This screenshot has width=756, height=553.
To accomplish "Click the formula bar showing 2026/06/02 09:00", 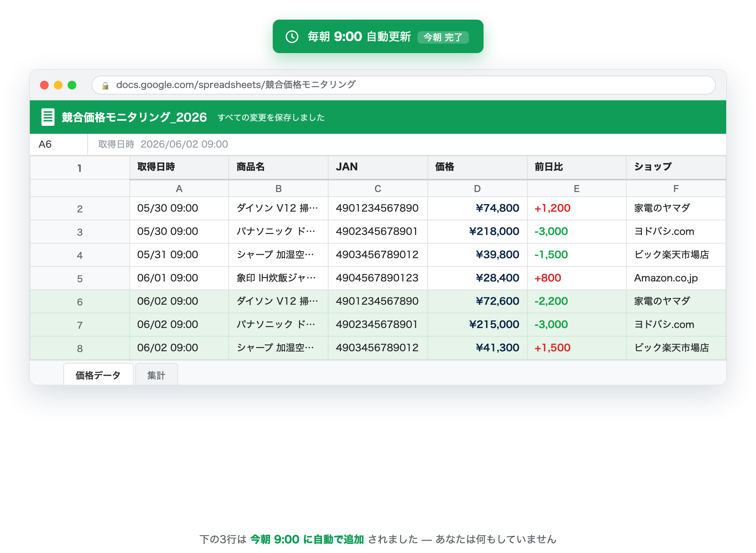I will (x=407, y=144).
